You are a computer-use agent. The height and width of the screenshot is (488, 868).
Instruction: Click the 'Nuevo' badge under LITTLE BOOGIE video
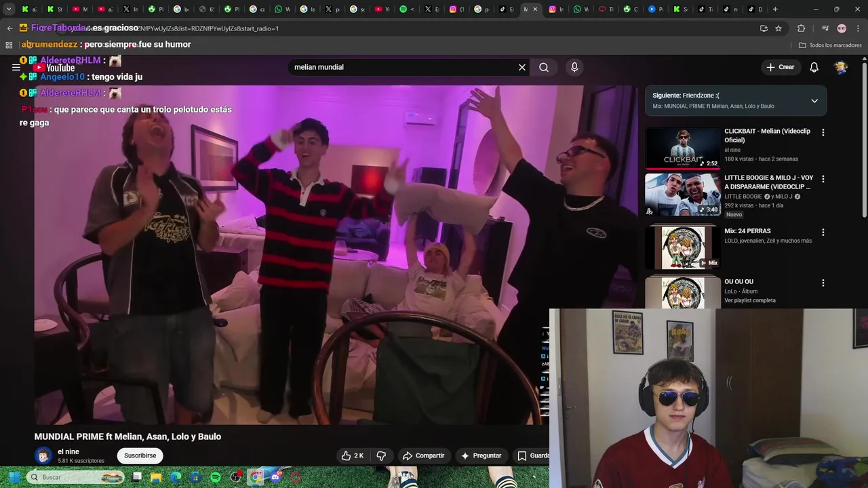click(734, 214)
